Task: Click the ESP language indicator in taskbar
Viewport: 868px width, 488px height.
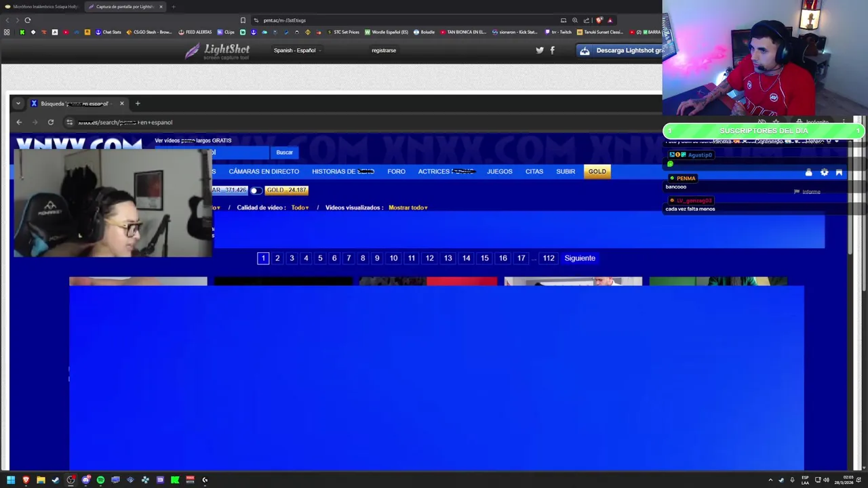Action: click(x=806, y=480)
